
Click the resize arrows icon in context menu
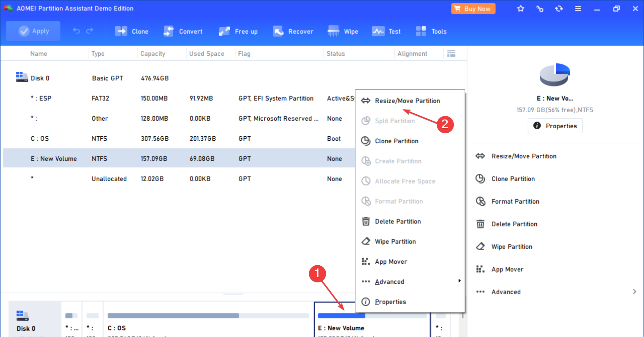pos(366,101)
